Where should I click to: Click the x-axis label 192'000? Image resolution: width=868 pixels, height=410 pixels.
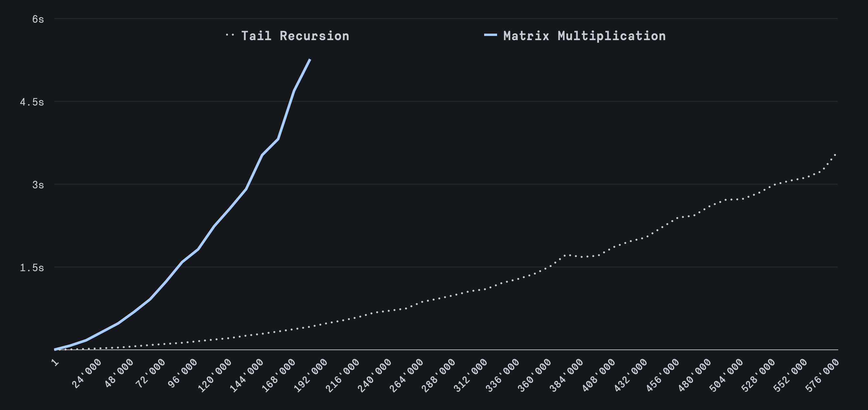coord(311,376)
